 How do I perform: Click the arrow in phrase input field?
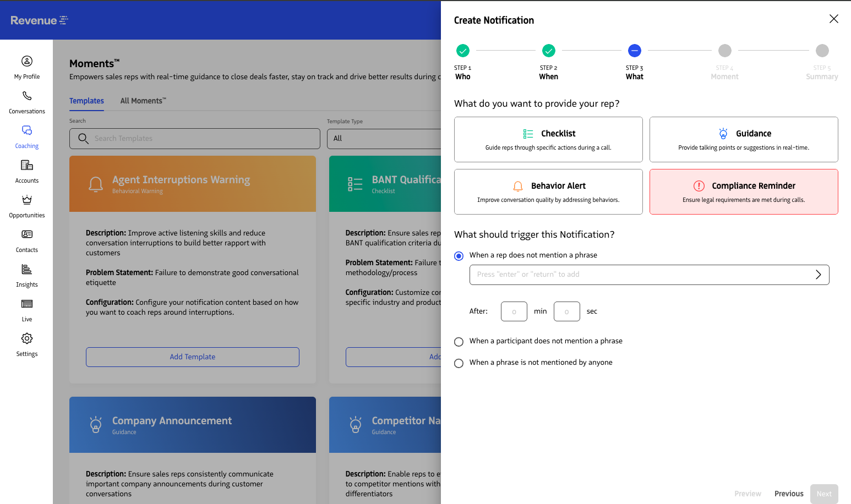(x=818, y=275)
